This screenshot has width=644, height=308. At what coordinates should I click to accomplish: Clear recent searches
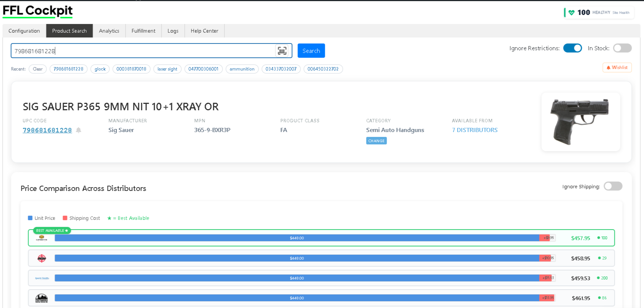(38, 69)
